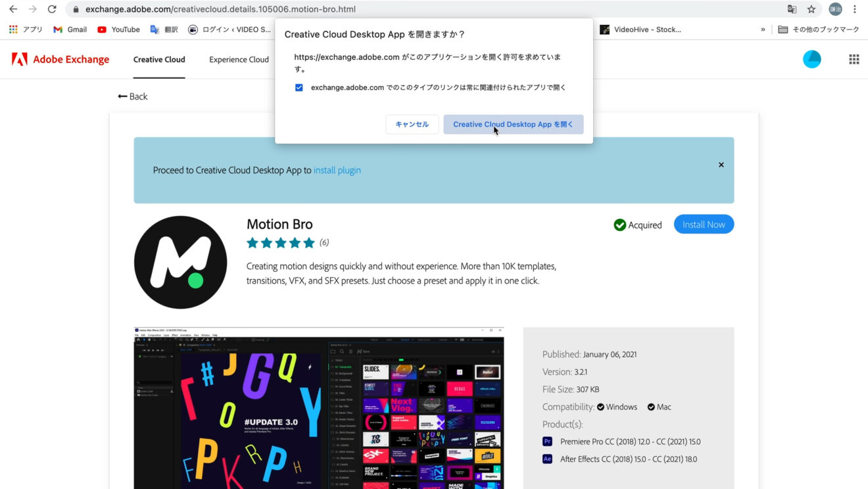Click the review count (6)
Screen dimensions: 868x489
[324, 243]
